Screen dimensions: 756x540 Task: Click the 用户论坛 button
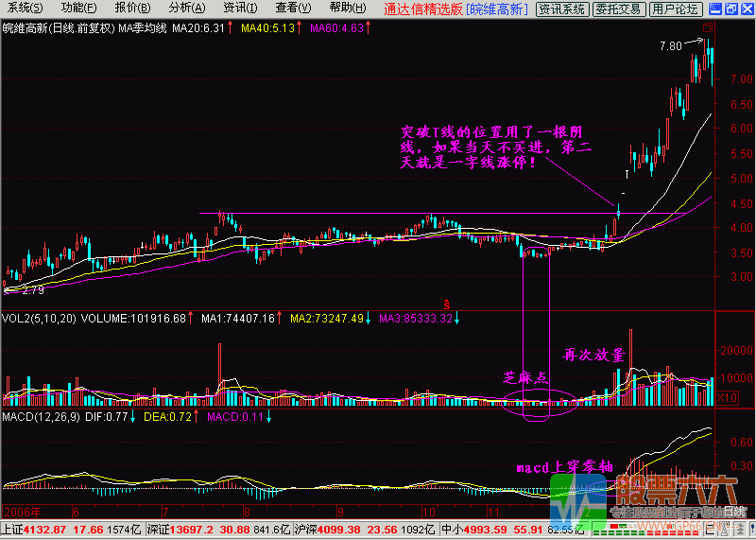(x=675, y=9)
